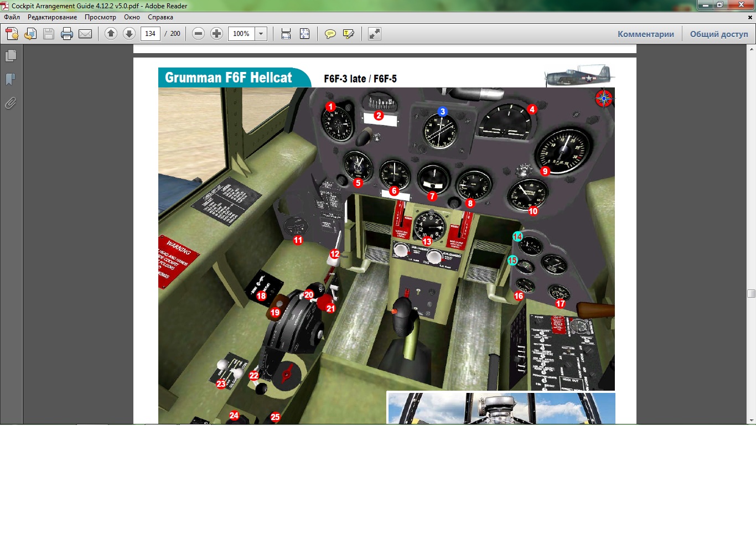
Task: Open the page thumbnails side panel
Action: [x=11, y=56]
